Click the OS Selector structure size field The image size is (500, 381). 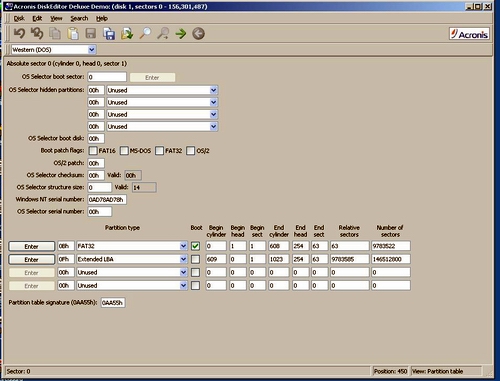[x=100, y=187]
